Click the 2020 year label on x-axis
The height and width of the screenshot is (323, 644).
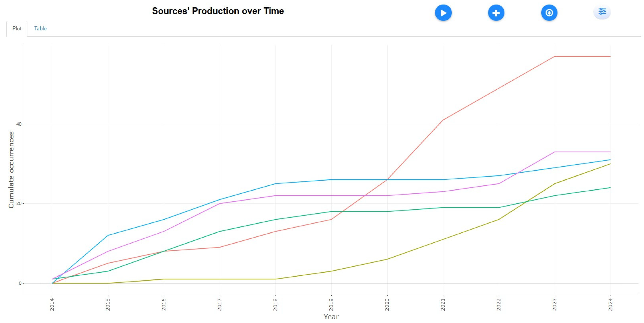387,305
